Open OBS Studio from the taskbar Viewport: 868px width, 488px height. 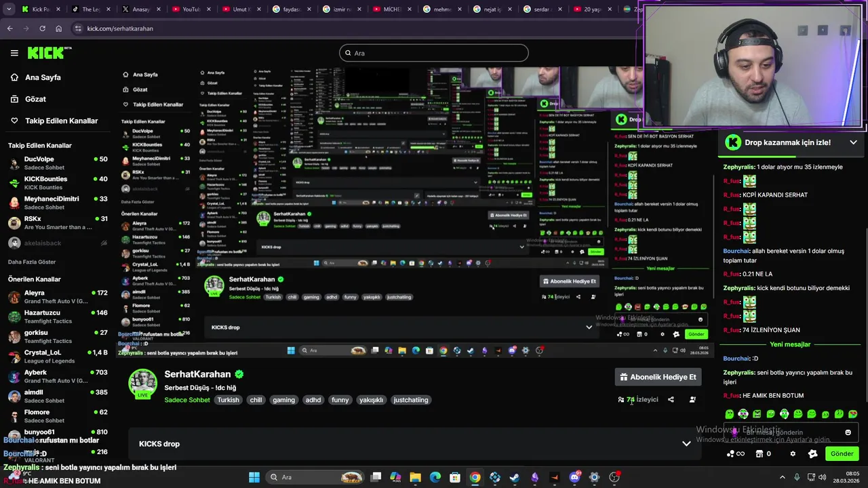(x=614, y=477)
